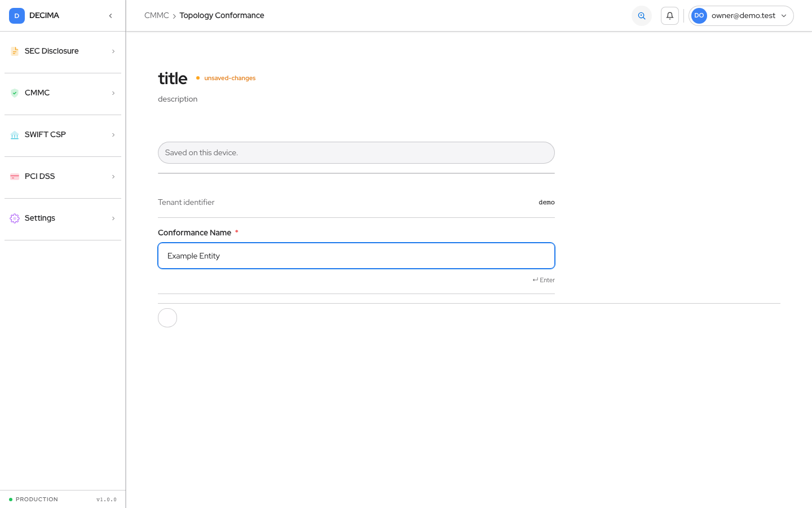This screenshot has height=508, width=812.
Task: Open notifications bell
Action: point(670,16)
